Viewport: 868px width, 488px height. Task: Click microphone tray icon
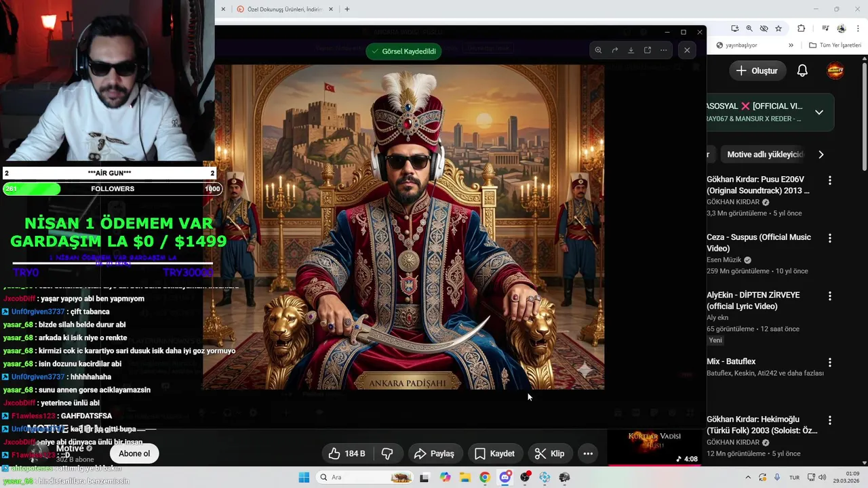pyautogui.click(x=777, y=477)
